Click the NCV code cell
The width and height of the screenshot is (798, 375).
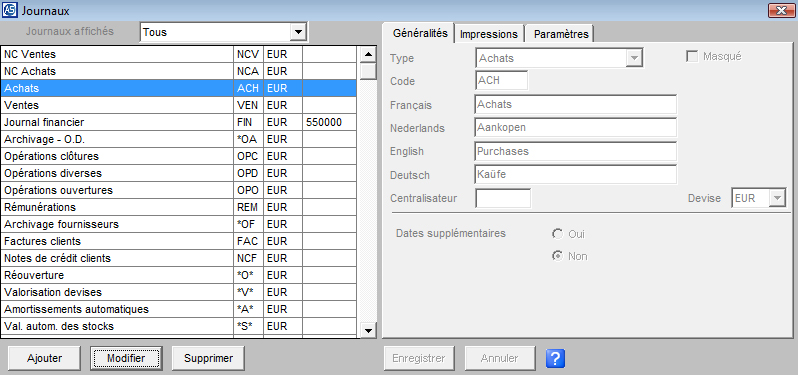(248, 54)
